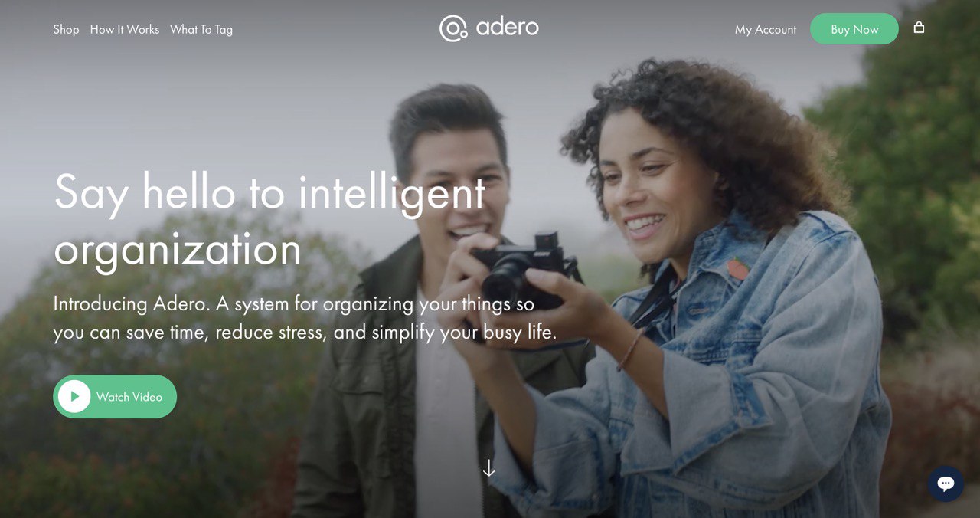980x518 pixels.
Task: Click the downward arrow scroll indicator
Action: tap(488, 467)
